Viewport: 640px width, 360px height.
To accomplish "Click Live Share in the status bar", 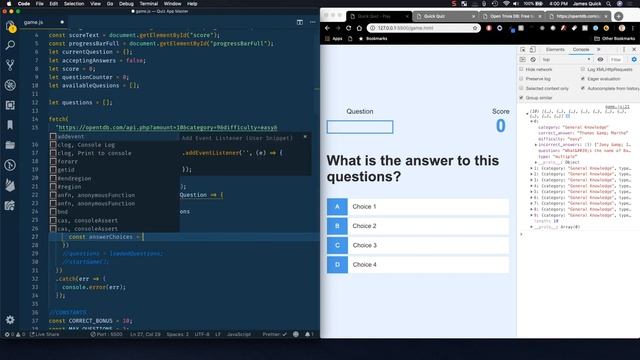I will 44,334.
